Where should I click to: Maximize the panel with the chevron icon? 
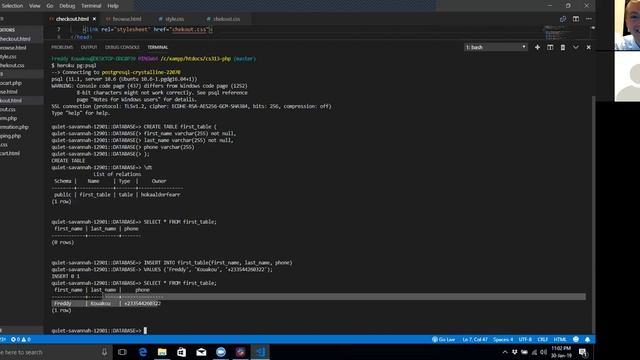[576, 47]
